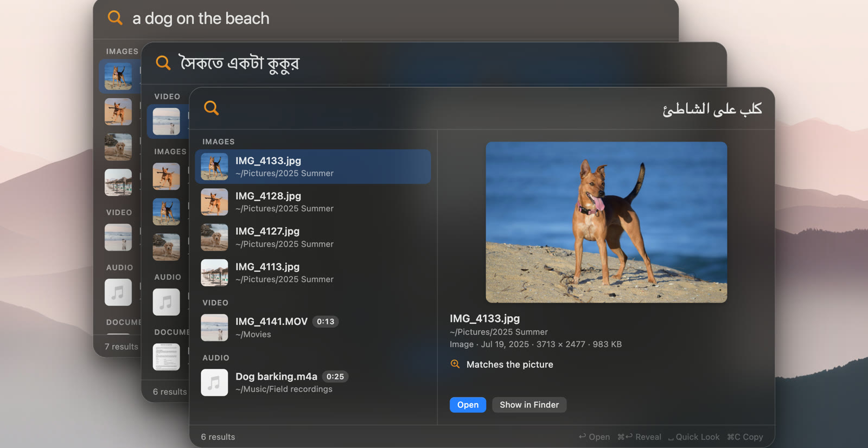The image size is (868, 448).
Task: Click the magnifier icon beside "a dog on the beach"
Action: coord(115,18)
